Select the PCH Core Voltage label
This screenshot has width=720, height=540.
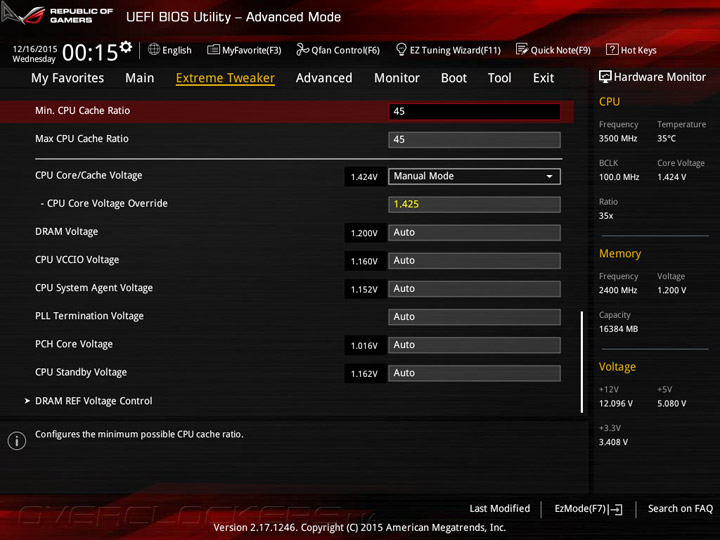point(74,344)
